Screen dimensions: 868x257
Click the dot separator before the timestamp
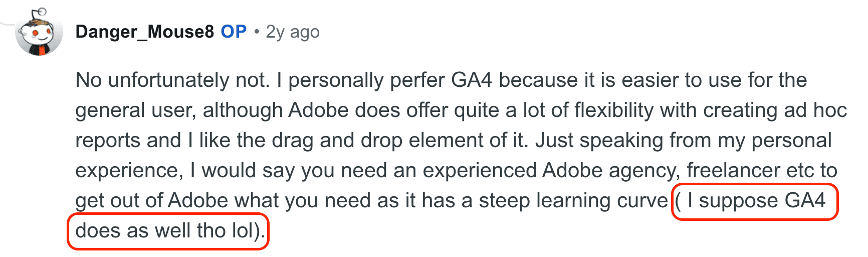coord(257,32)
